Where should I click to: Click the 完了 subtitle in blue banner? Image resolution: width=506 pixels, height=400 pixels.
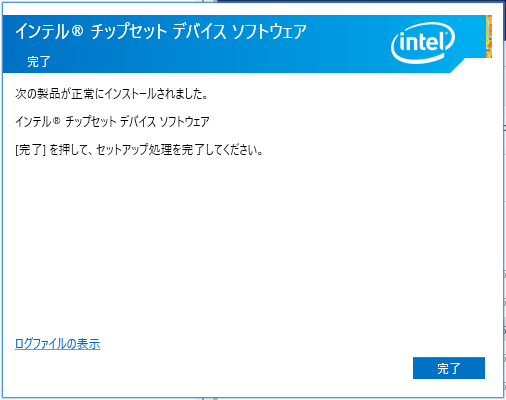point(39,62)
